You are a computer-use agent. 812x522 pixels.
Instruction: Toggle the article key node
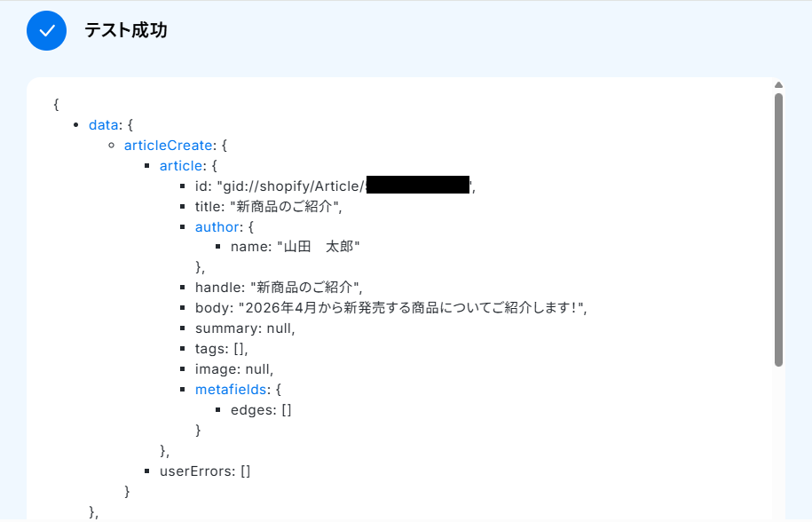point(181,165)
